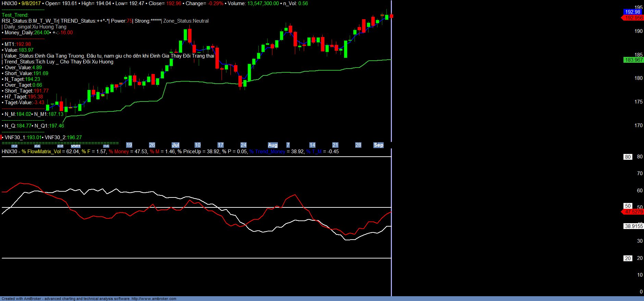
Task: Click the date 28 marker before Sep
Action: [358, 145]
